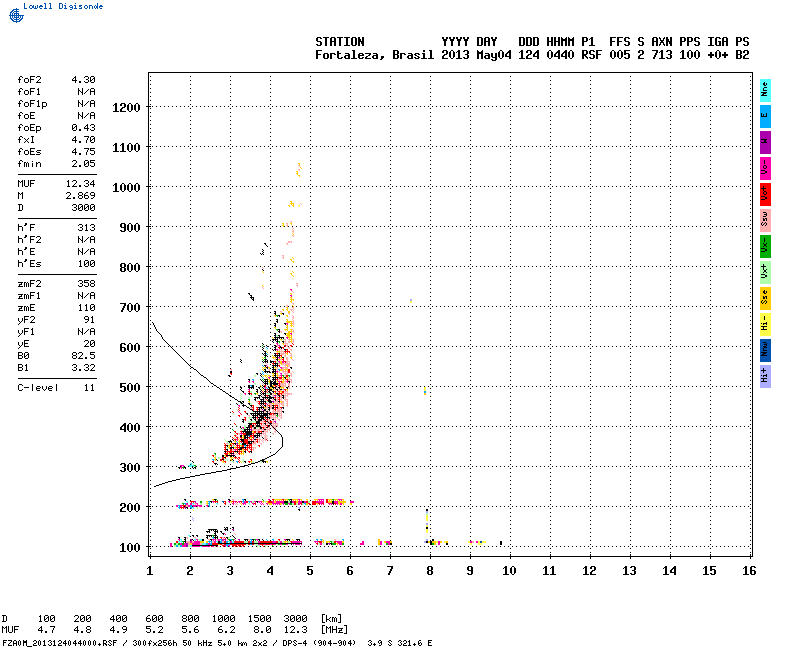Click the AXN value 713

point(662,55)
